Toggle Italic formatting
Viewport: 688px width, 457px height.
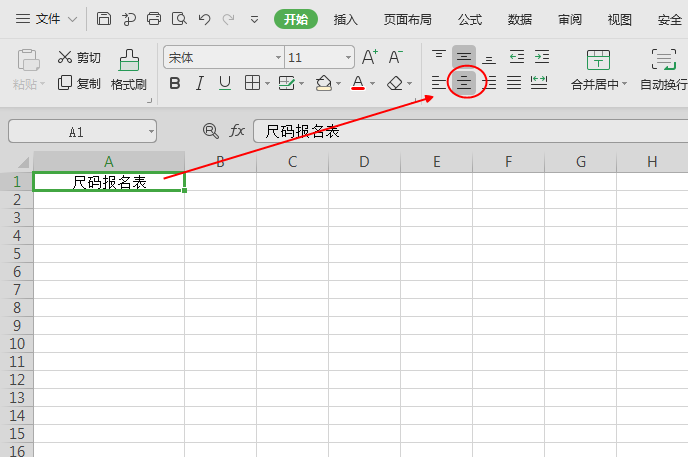200,83
